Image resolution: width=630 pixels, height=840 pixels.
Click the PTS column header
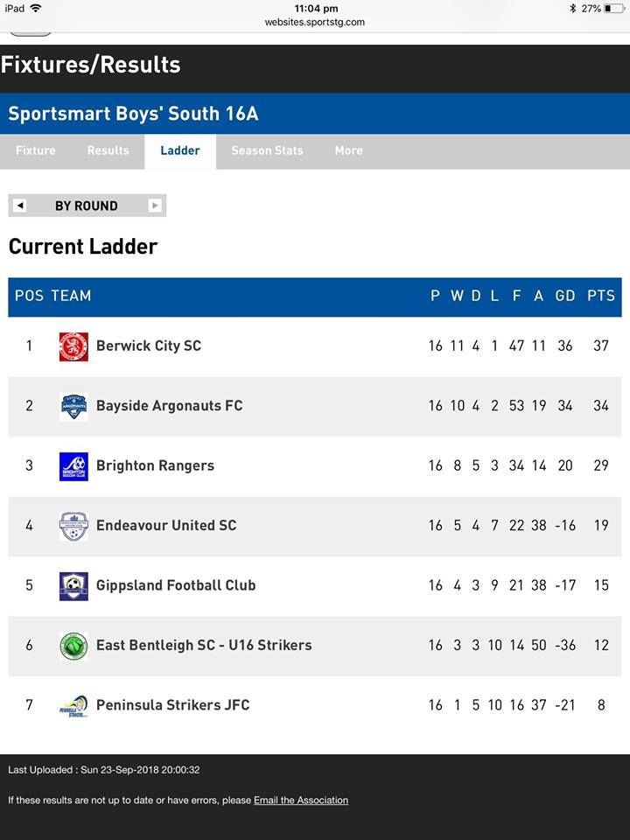click(x=601, y=297)
